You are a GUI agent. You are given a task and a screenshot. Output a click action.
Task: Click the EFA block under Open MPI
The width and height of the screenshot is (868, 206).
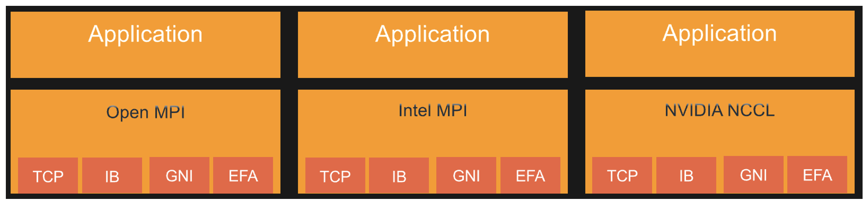(x=243, y=175)
